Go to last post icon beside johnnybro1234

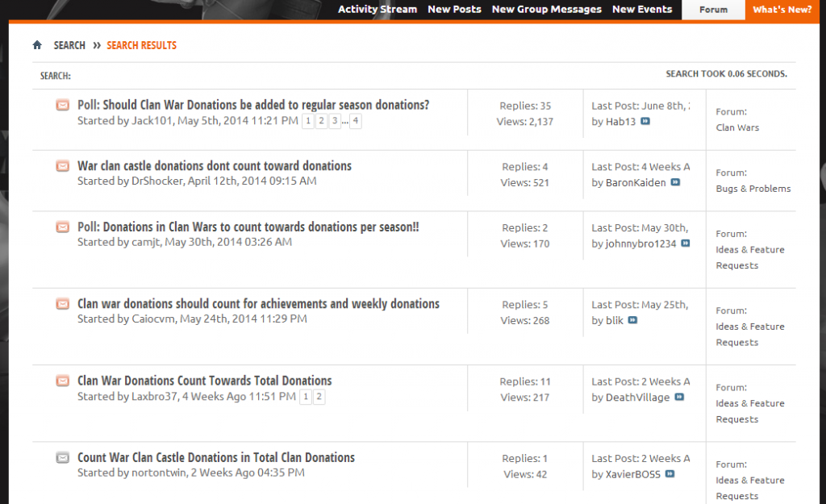point(685,244)
